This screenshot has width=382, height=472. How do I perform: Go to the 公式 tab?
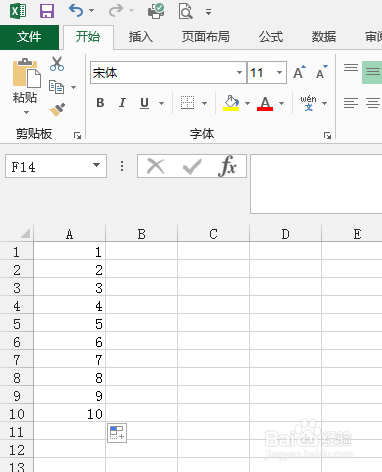coord(271,37)
